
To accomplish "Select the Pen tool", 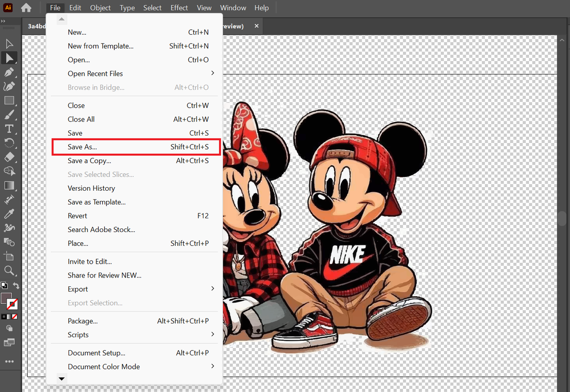I will pyautogui.click(x=9, y=72).
